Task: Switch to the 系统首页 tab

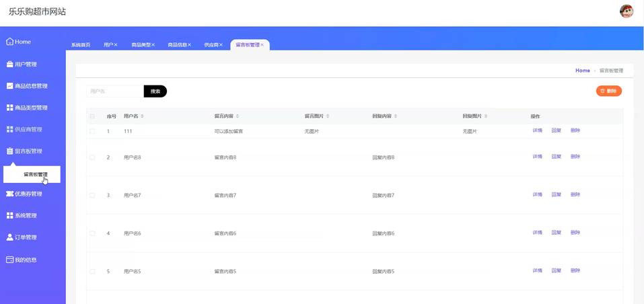Action: pos(81,44)
